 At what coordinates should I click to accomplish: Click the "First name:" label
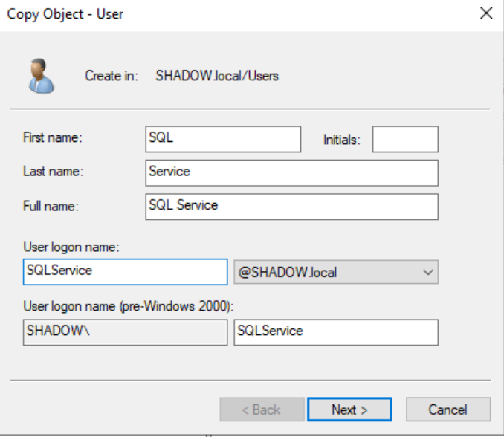53,137
